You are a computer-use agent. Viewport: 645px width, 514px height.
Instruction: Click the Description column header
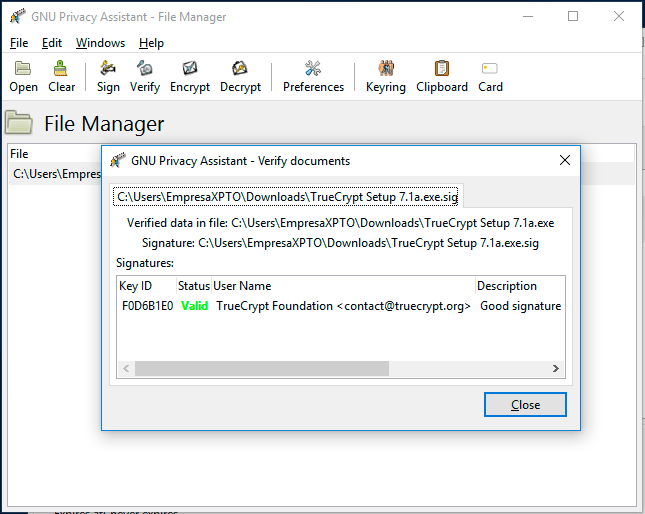520,286
